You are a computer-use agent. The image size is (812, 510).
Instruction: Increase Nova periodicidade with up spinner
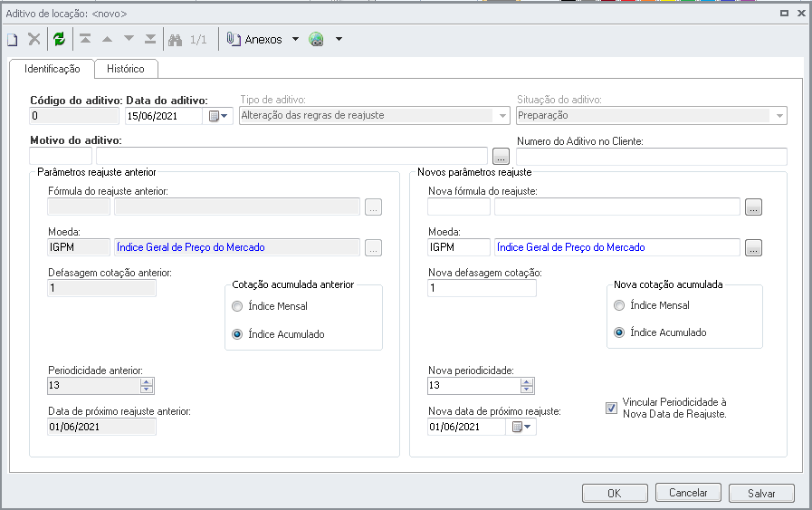point(527,382)
